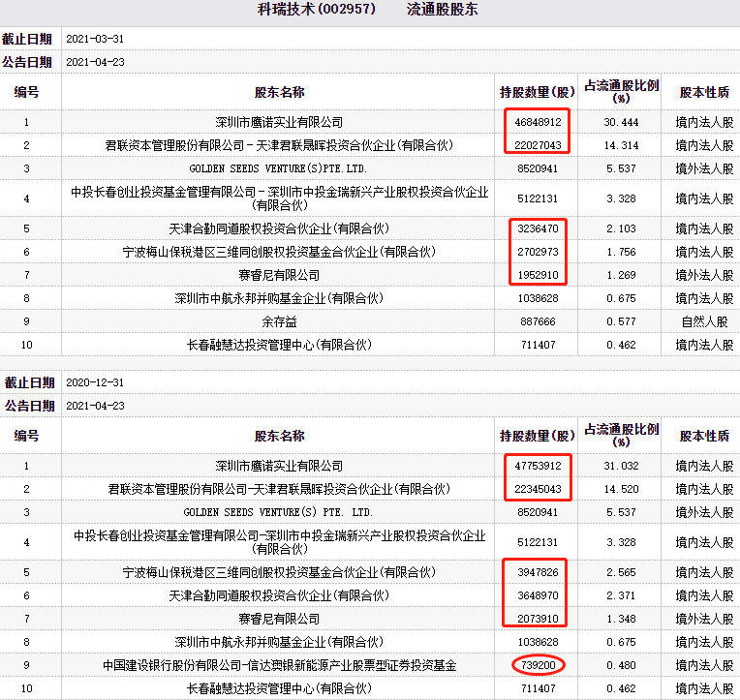740x700 pixels.
Task: Select 宁波梅山保税港区 shareholder in the 2020-12-31 table
Action: click(279, 572)
